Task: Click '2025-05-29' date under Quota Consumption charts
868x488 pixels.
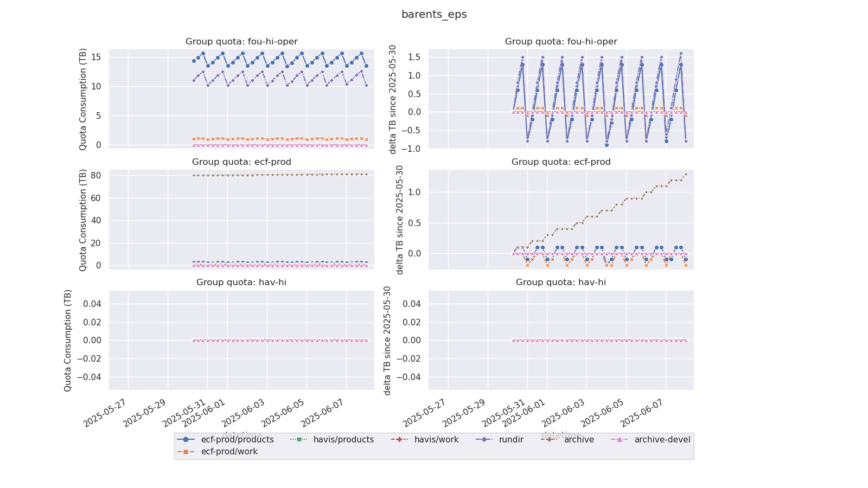Action: point(144,414)
